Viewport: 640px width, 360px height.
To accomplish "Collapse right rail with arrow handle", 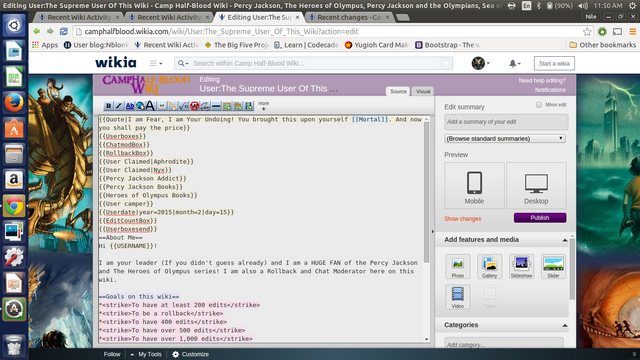I will [x=433, y=231].
